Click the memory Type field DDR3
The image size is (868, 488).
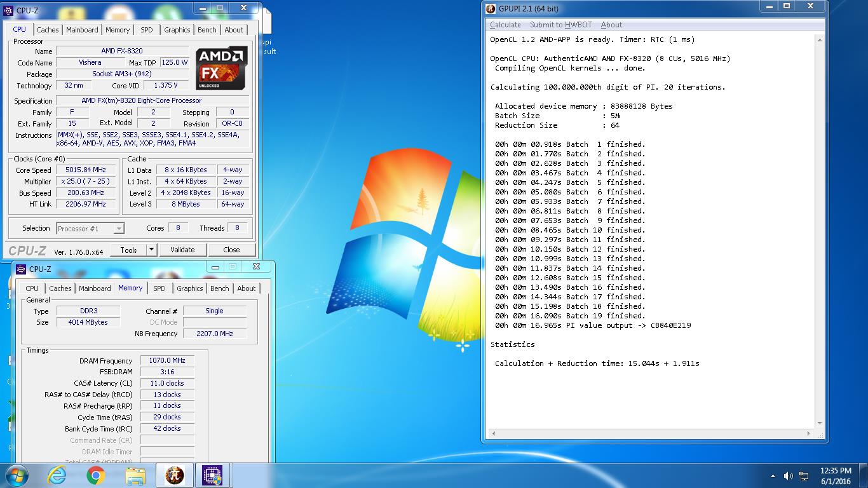[88, 311]
